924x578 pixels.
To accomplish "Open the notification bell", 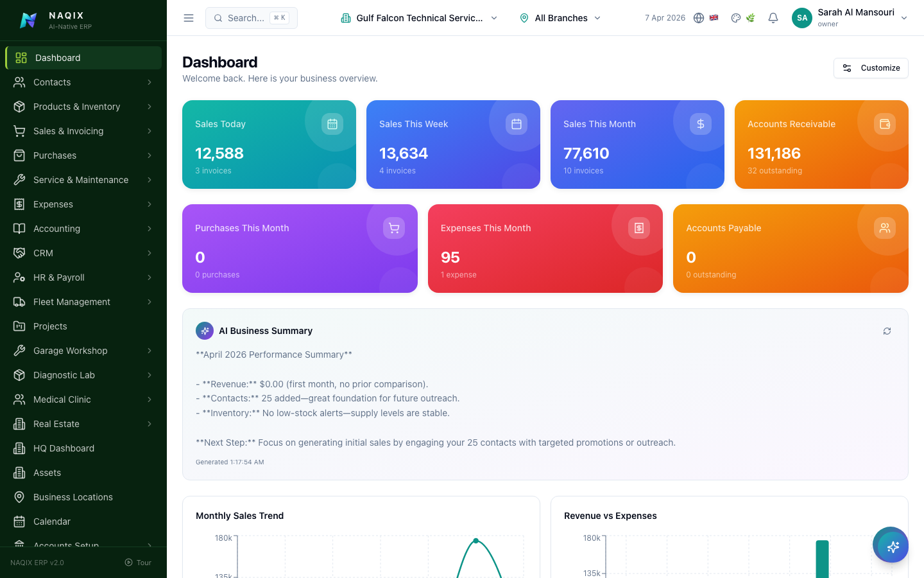I will click(773, 17).
